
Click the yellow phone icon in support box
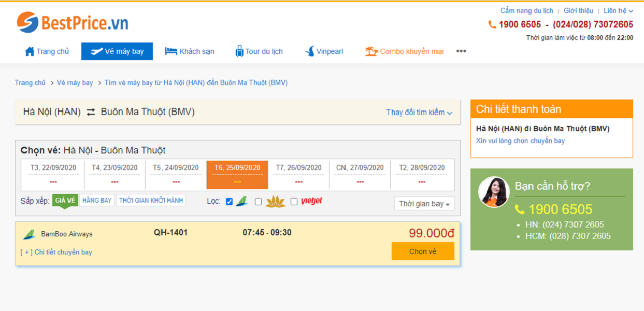(x=520, y=209)
